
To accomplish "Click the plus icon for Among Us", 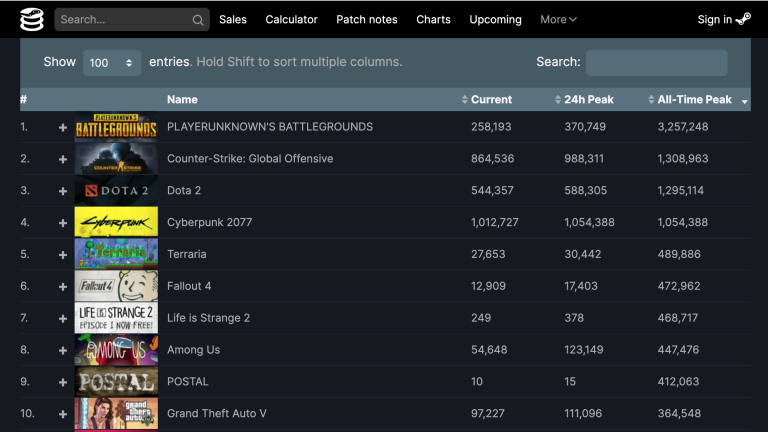I will click(x=63, y=351).
